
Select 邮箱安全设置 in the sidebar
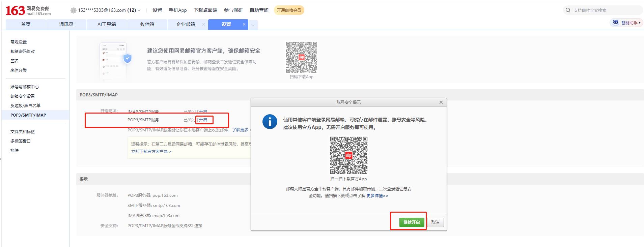[23, 96]
